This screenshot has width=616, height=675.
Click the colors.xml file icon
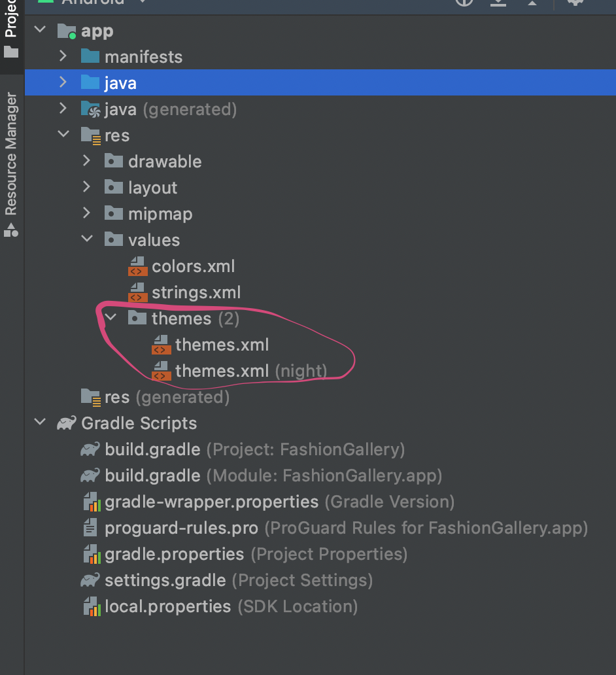click(137, 266)
